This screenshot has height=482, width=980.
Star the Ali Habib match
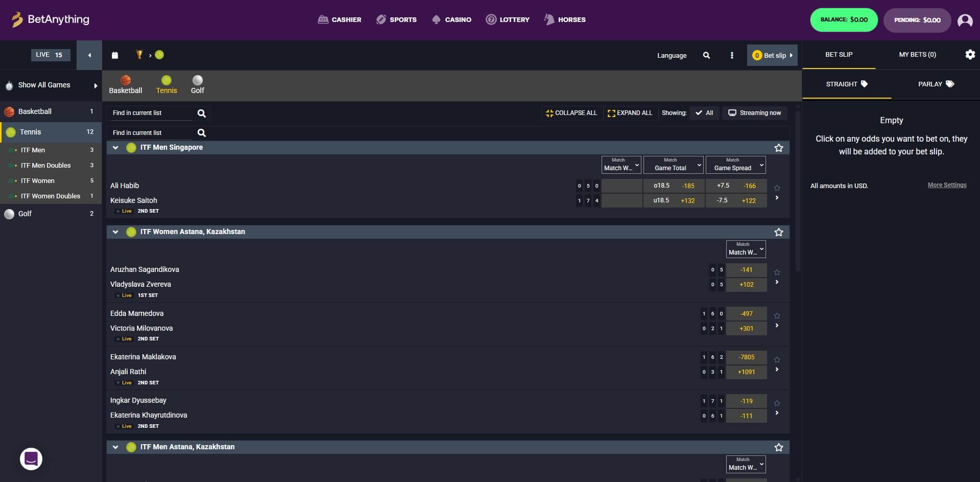777,188
